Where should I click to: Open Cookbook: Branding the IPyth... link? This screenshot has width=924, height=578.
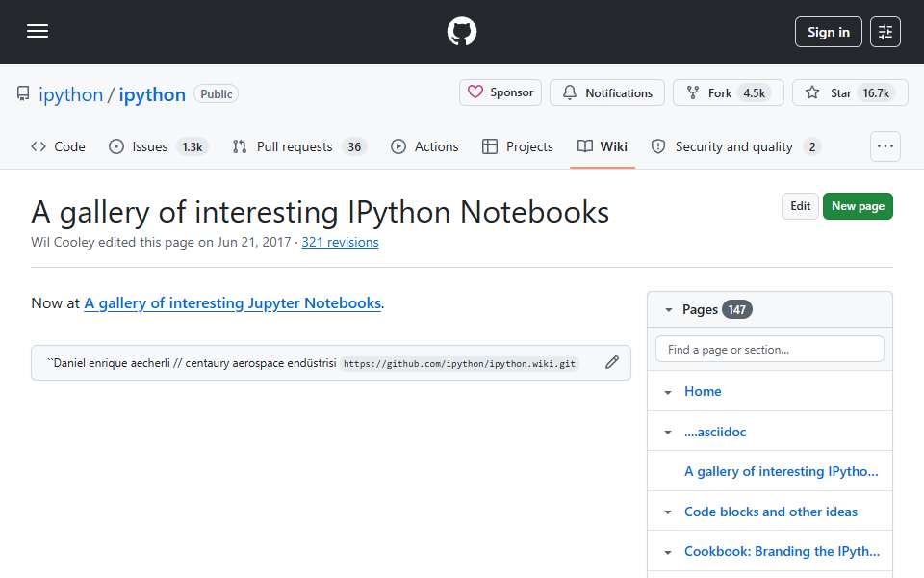click(782, 551)
